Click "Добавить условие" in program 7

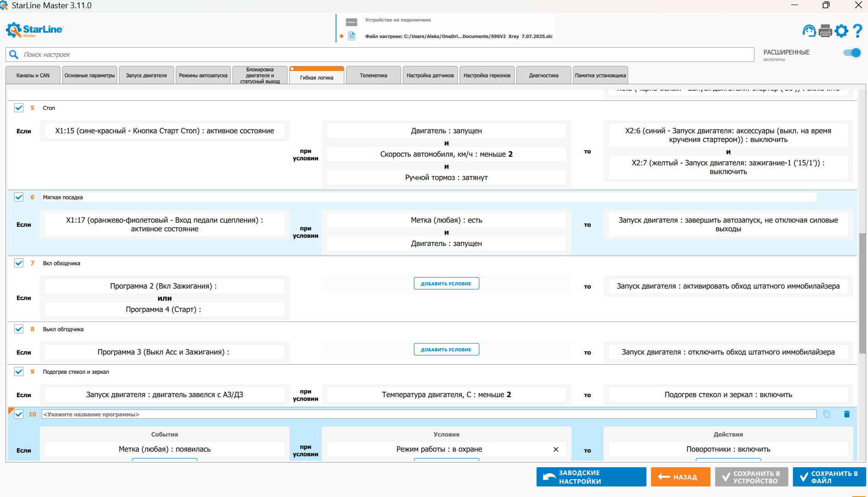[x=446, y=284]
